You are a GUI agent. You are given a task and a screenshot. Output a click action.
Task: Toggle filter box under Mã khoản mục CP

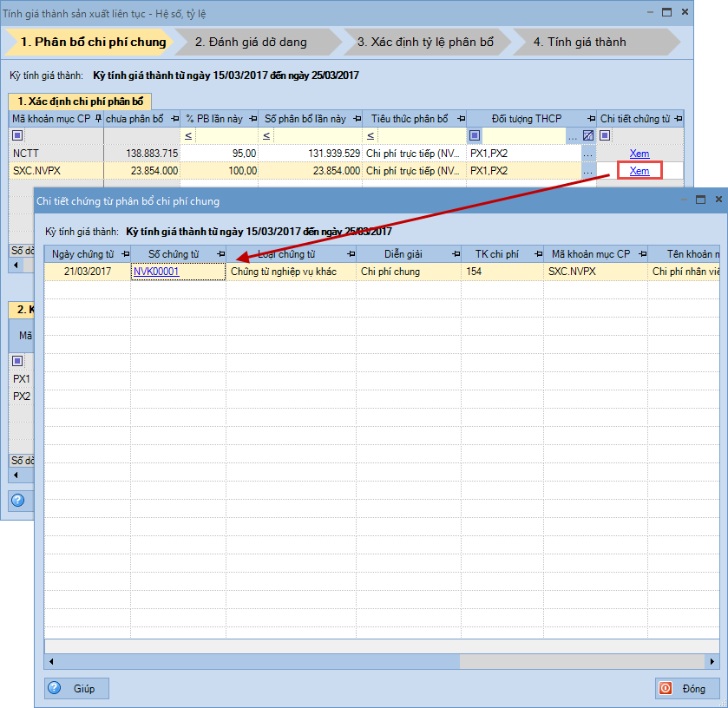pos(16,135)
